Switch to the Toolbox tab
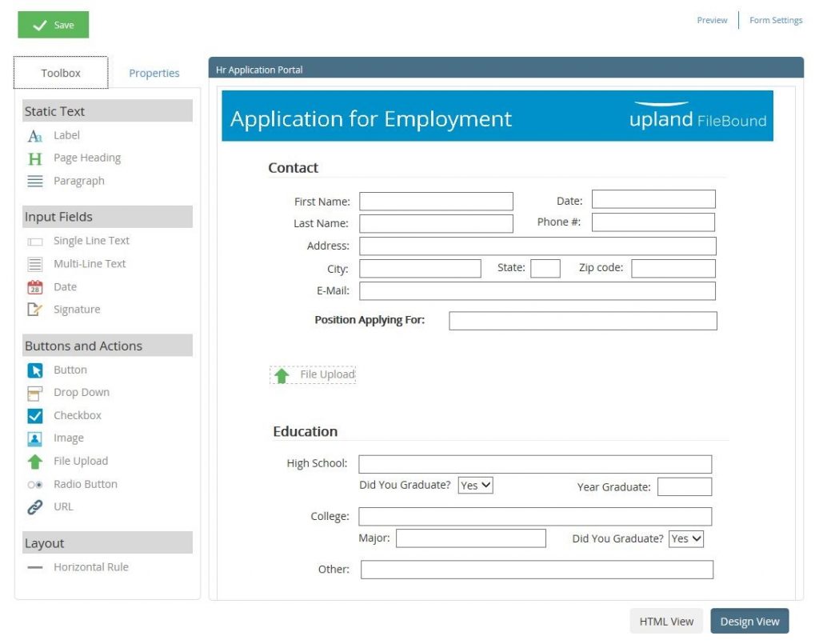 coord(61,73)
